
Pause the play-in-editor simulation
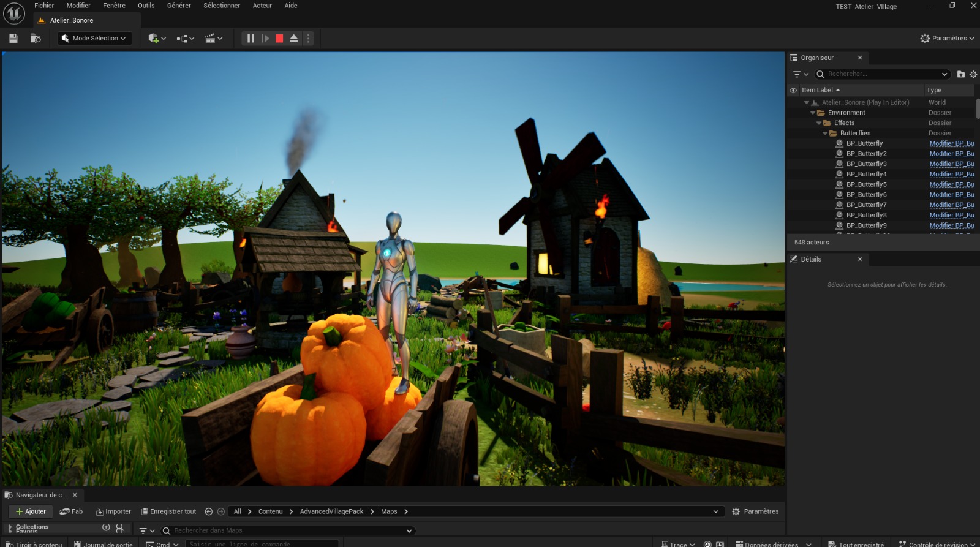[251, 39]
